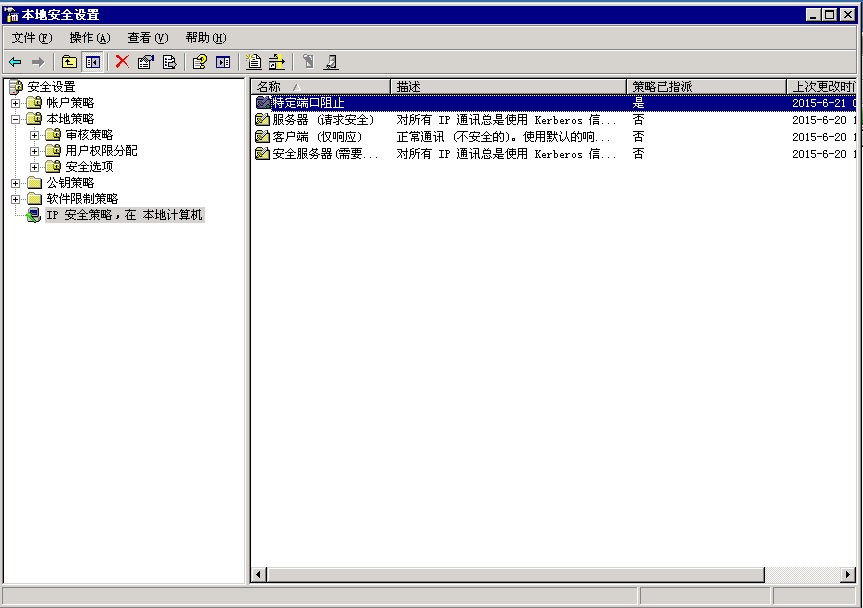Click the Manage IP filter lists icon

tap(277, 62)
